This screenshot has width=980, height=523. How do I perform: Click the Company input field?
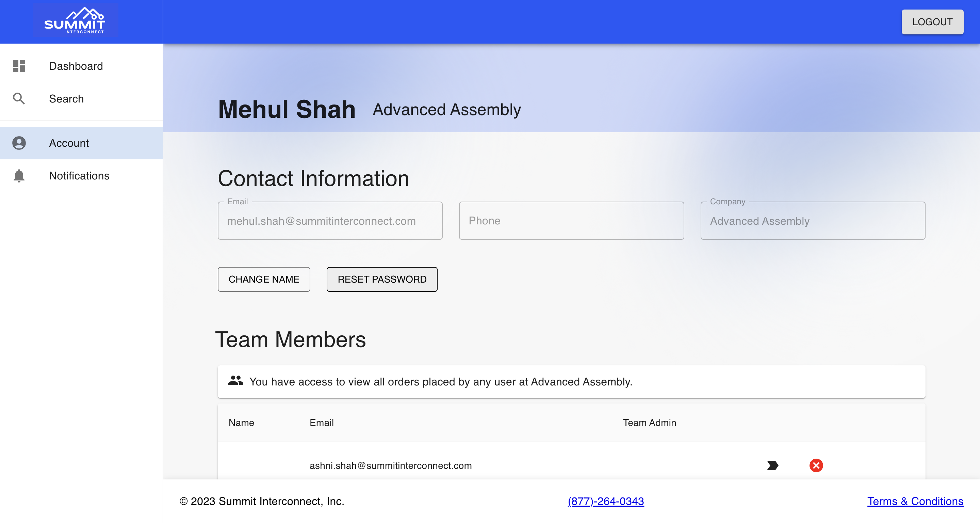coord(813,220)
